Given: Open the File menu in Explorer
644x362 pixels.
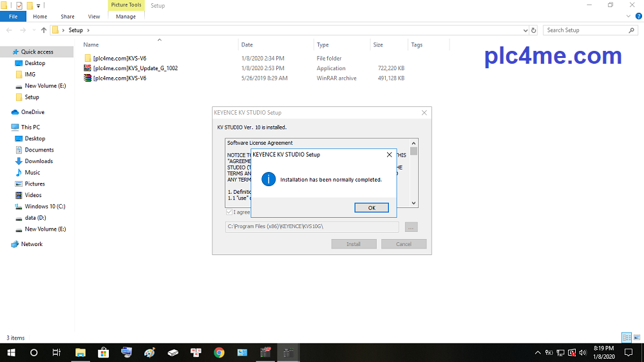Looking at the screenshot, I should (x=13, y=17).
